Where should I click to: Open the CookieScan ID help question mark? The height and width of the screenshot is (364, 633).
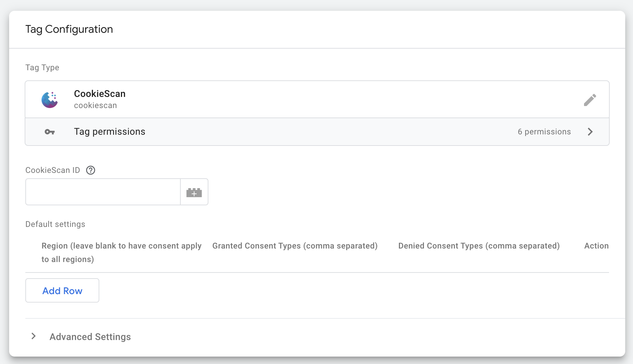[x=91, y=170]
